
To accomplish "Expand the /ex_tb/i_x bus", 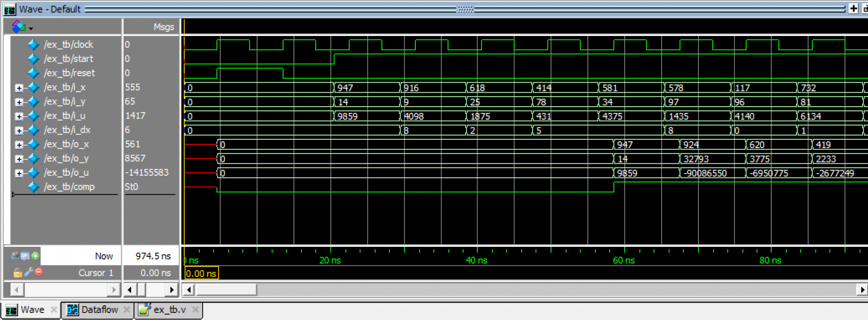I will 19,88.
